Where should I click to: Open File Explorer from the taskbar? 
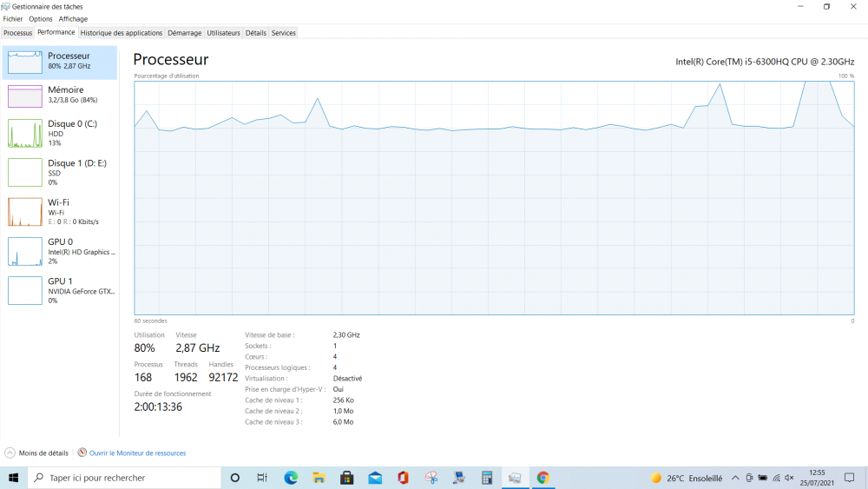point(319,478)
